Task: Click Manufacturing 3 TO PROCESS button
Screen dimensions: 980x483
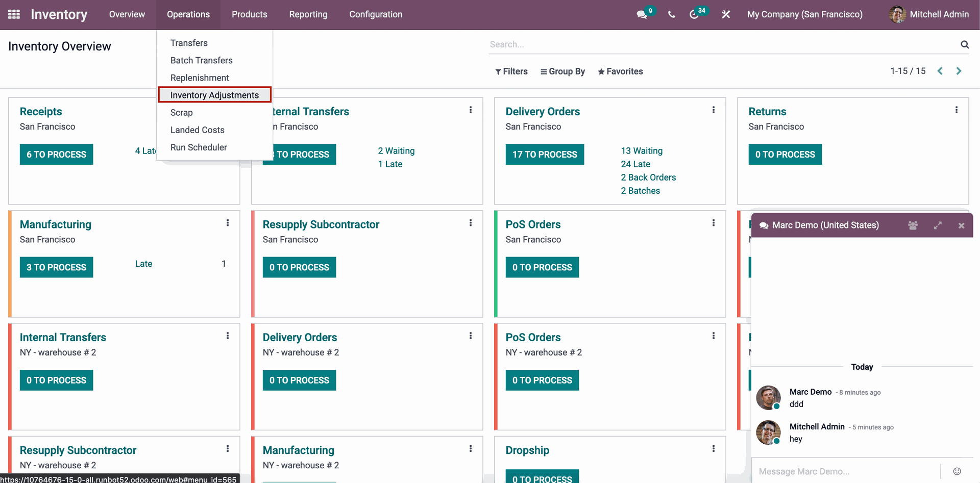Action: pos(57,267)
